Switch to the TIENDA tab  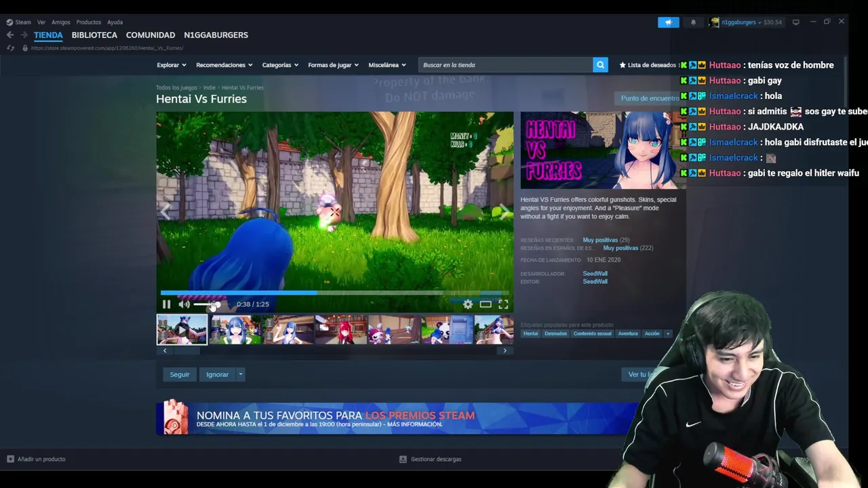click(x=48, y=35)
